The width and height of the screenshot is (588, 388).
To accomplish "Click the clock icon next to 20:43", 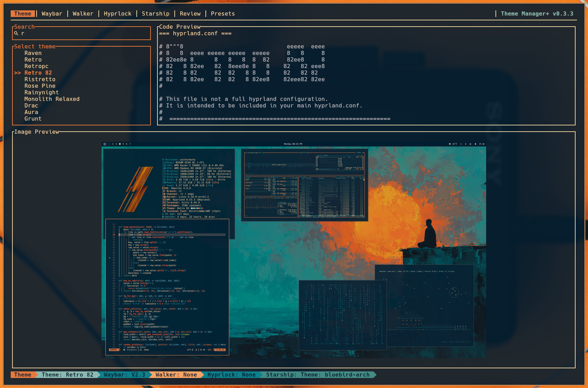I will click(216, 350).
